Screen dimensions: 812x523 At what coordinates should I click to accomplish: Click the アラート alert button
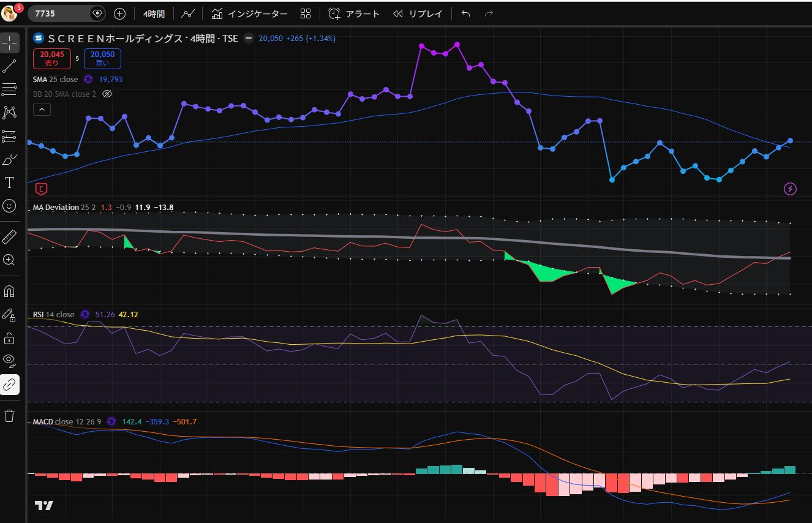point(354,13)
